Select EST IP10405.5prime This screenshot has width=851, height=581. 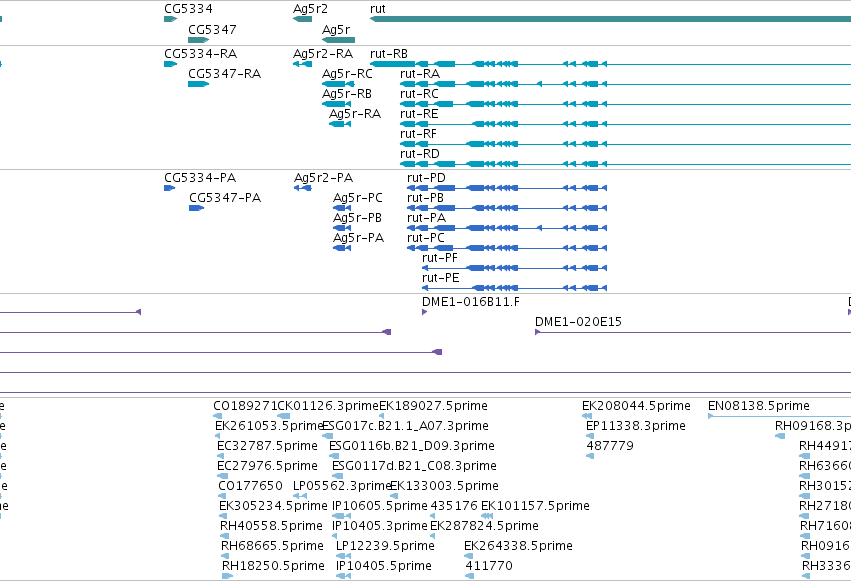point(384,567)
